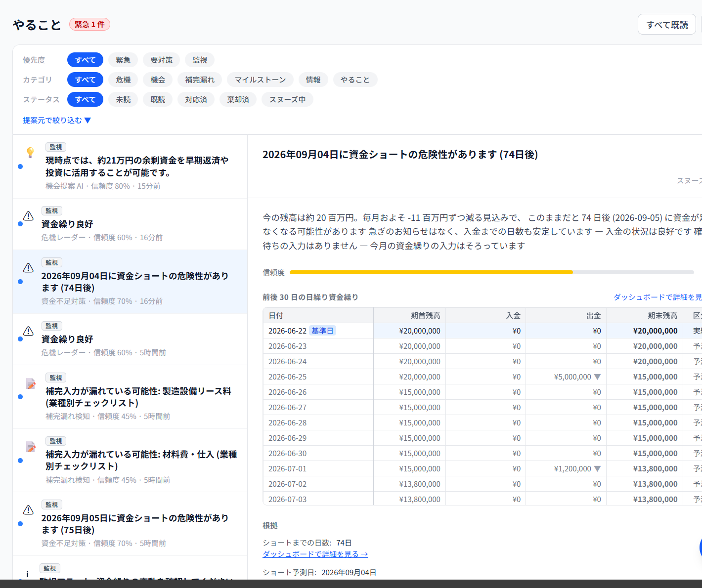Open 2026年09月05日 資金ショート list item
The height and width of the screenshot is (588, 702).
pyautogui.click(x=130, y=524)
